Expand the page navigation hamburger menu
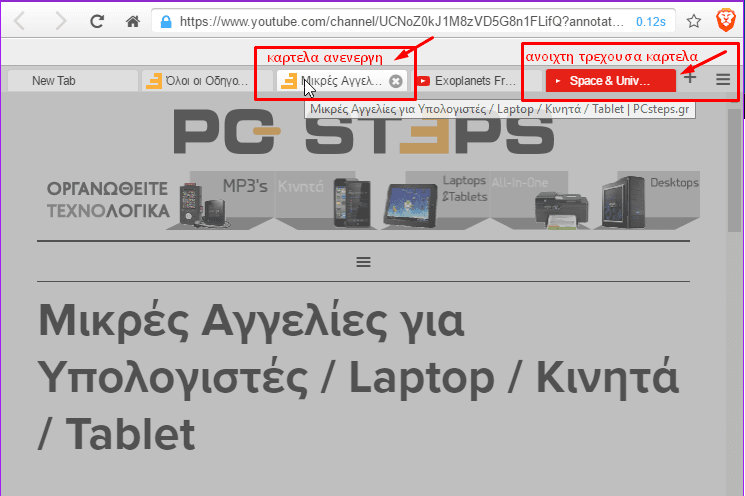 pos(363,262)
